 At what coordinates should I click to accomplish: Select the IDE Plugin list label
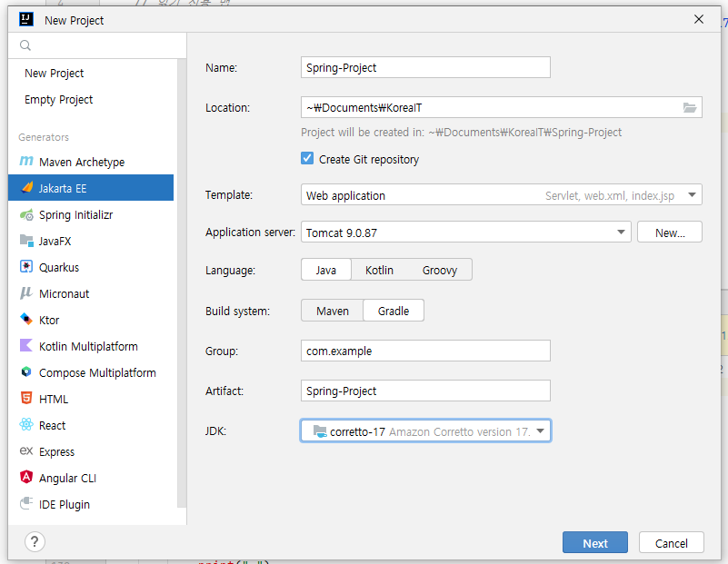pos(64,505)
